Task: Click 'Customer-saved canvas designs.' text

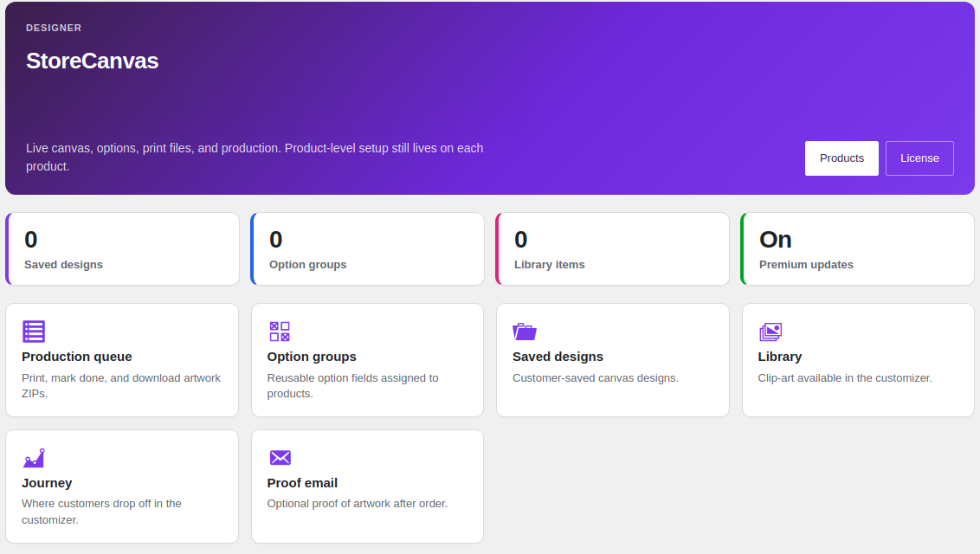Action: point(596,378)
